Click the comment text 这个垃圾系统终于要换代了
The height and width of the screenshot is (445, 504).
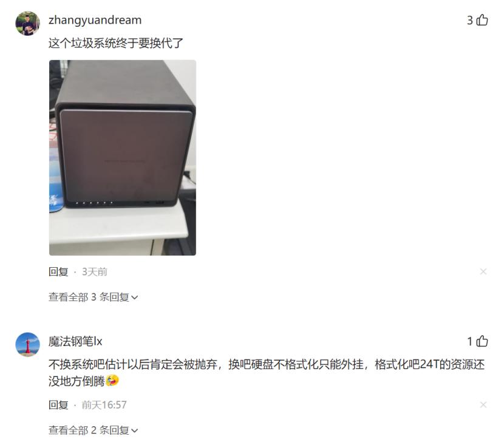[116, 43]
